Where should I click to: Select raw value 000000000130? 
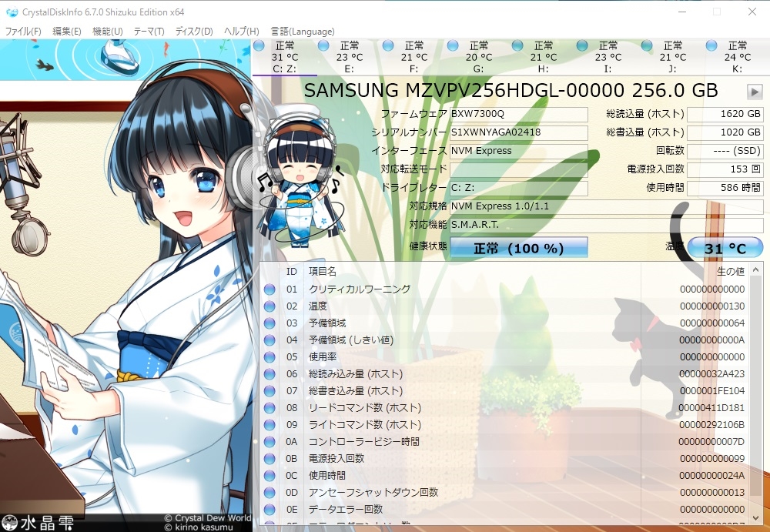[712, 306]
